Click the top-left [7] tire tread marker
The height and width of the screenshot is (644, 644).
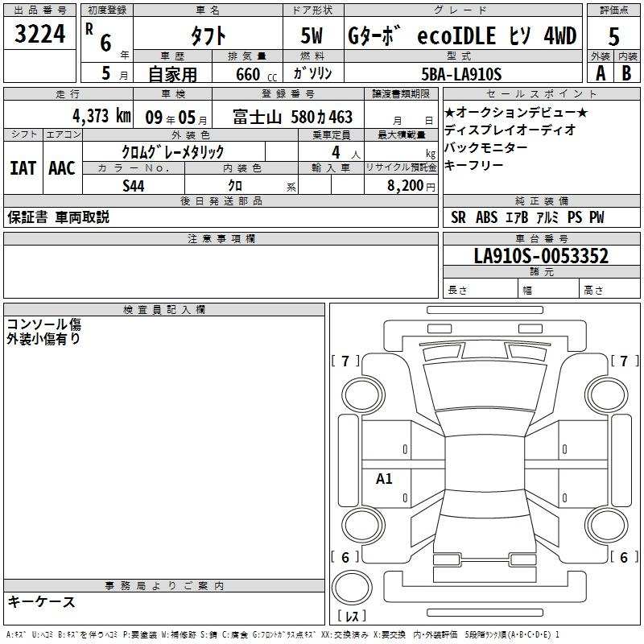point(345,361)
